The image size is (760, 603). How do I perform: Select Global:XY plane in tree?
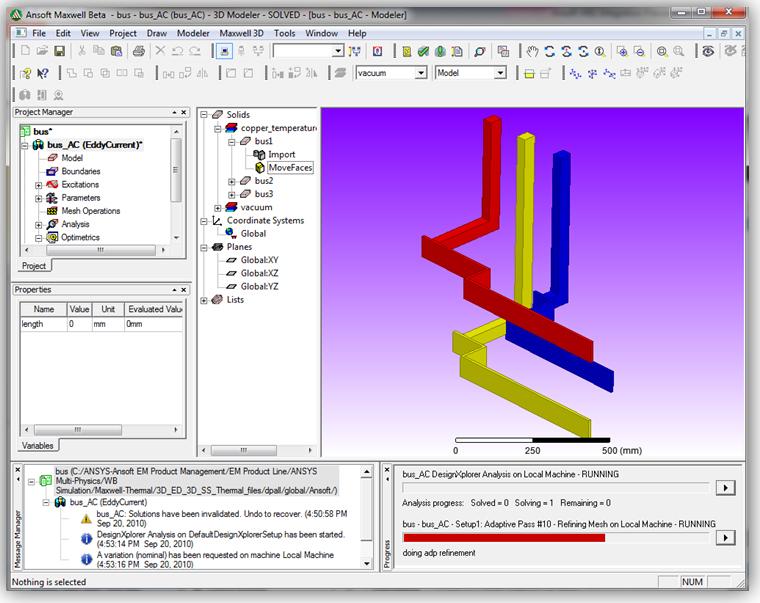coord(259,260)
